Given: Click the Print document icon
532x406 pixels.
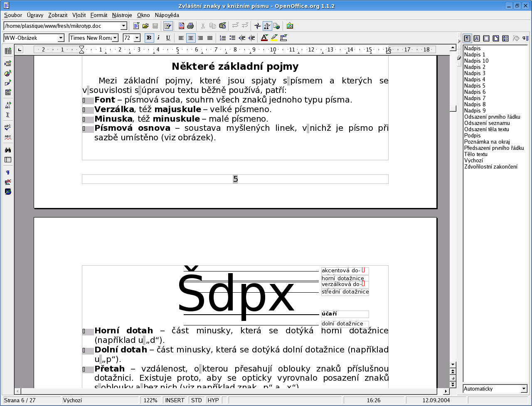Looking at the screenshot, I should (190, 26).
